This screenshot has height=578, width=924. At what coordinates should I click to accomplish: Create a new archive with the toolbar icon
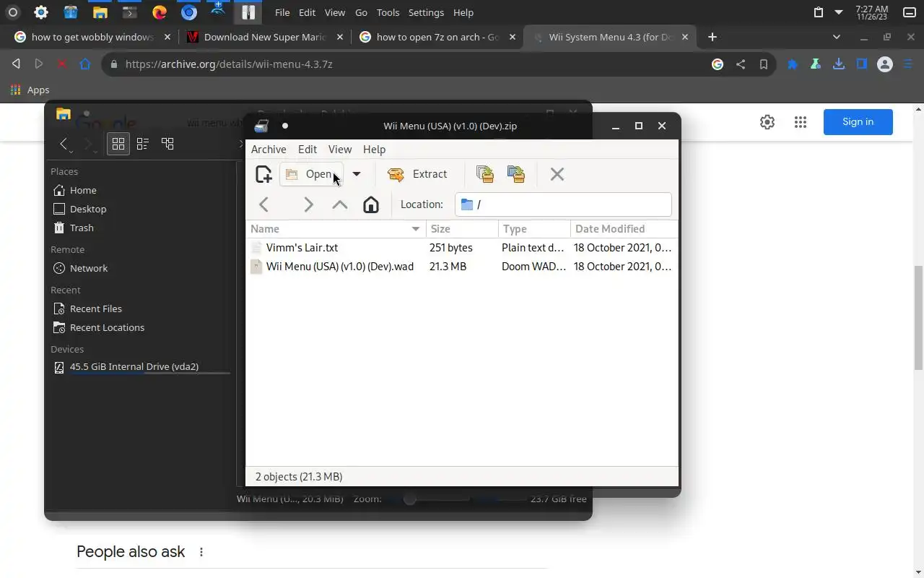coord(263,174)
